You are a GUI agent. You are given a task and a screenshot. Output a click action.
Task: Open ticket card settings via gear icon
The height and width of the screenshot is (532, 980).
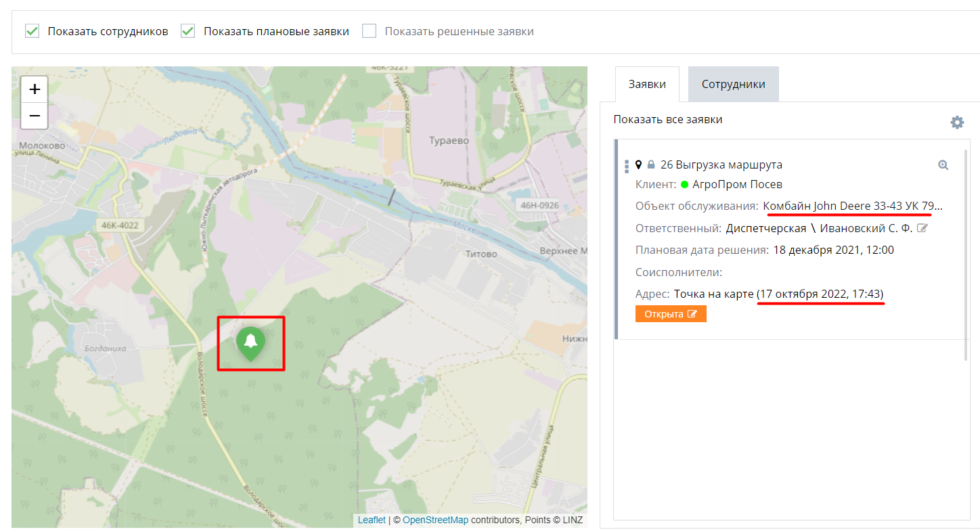957,122
